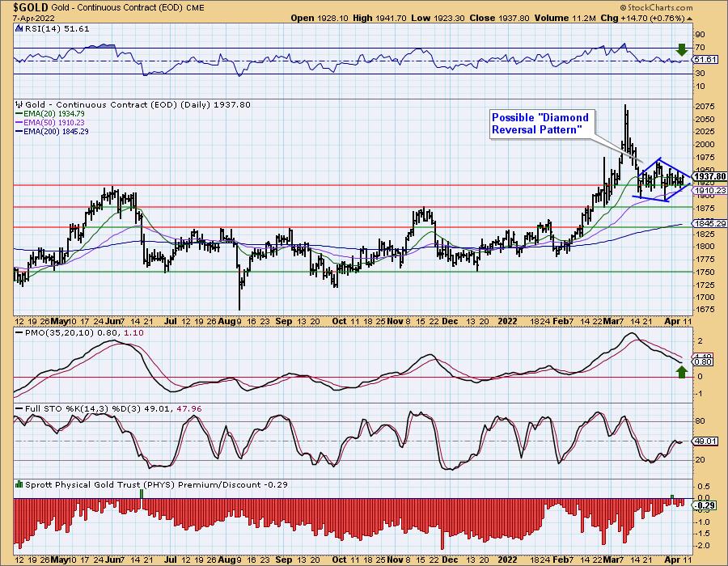Image resolution: width=728 pixels, height=566 pixels.
Task: Click the EMA(50) 1910.23 legend entry
Action: coord(50,122)
